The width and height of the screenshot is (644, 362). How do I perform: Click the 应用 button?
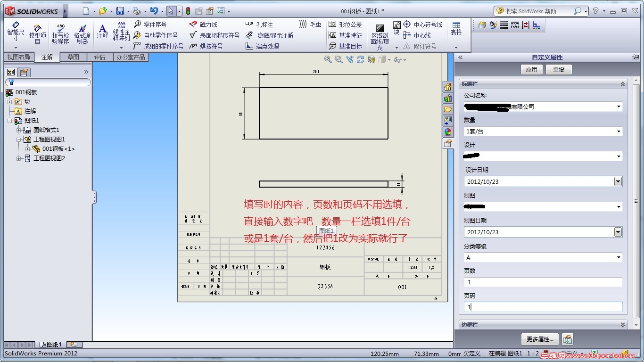[x=531, y=70]
